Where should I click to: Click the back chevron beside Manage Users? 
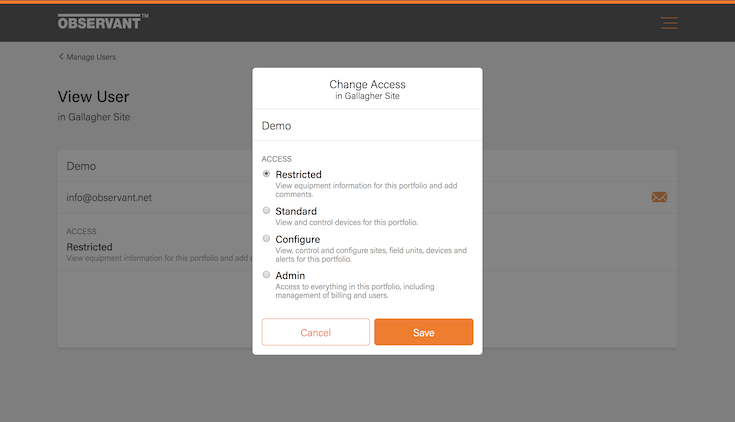[x=61, y=57]
